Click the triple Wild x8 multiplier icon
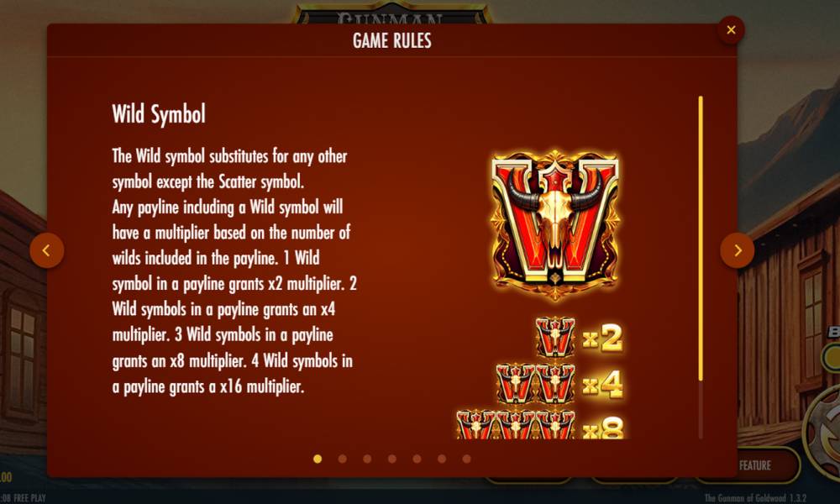This screenshot has width=840, height=504. (x=516, y=425)
